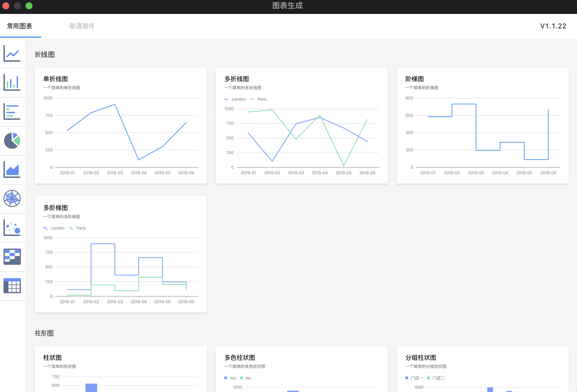The image size is (577, 392).
Task: Select the line chart sidebar icon
Action: [12, 53]
